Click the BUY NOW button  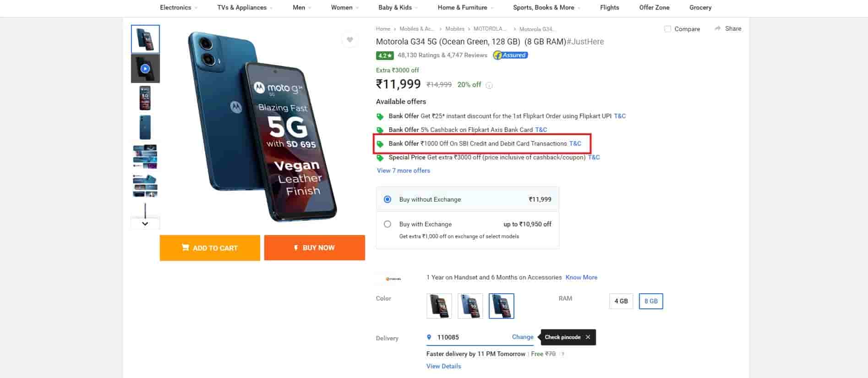pyautogui.click(x=314, y=248)
